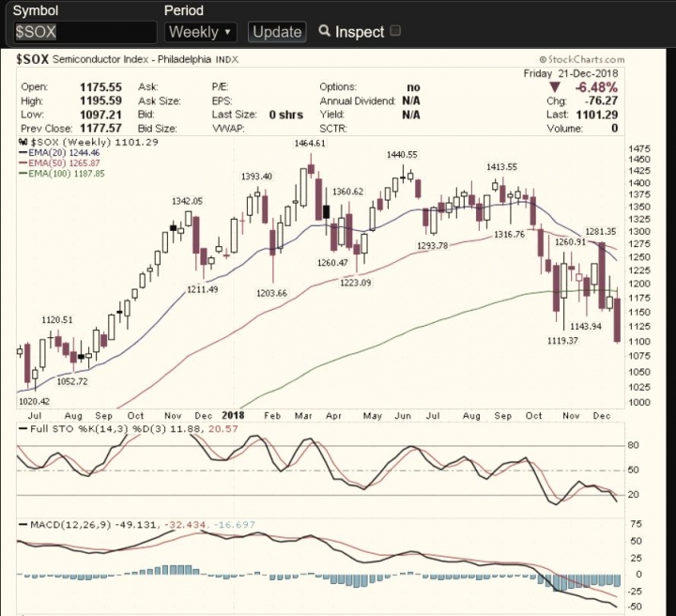Click the 1260.91 price label
Screen dimensions: 676x616
[571, 242]
